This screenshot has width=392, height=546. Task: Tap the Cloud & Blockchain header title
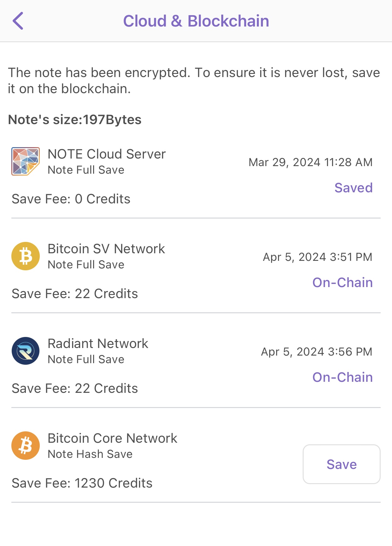pos(196,21)
